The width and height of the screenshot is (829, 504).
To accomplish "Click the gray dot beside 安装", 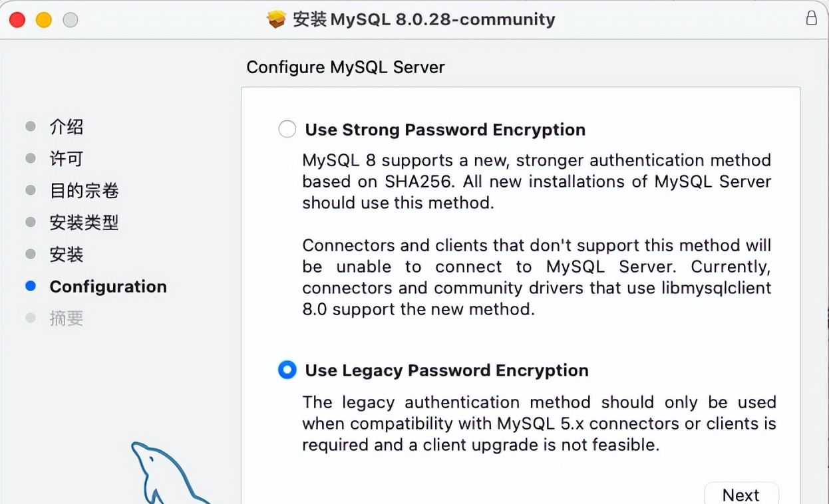I will [31, 254].
